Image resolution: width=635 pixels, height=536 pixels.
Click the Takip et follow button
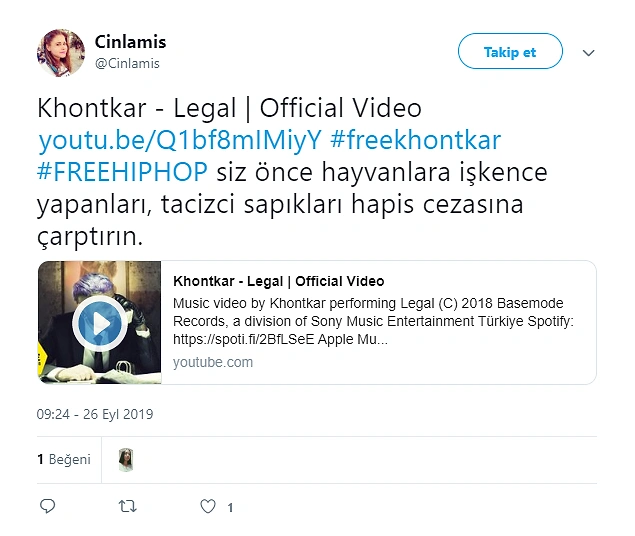click(x=510, y=51)
